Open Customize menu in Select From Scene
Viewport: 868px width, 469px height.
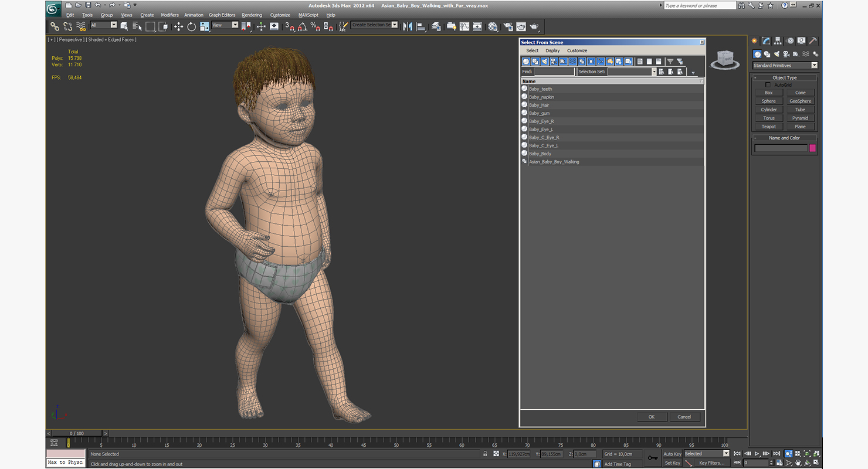coord(577,50)
